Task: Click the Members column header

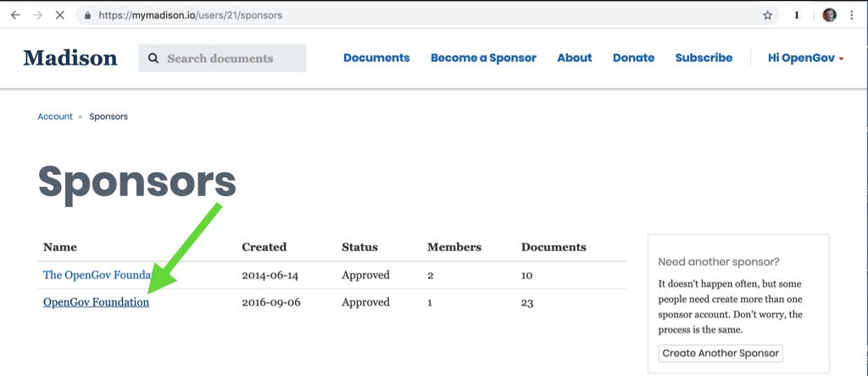Action: [x=454, y=247]
